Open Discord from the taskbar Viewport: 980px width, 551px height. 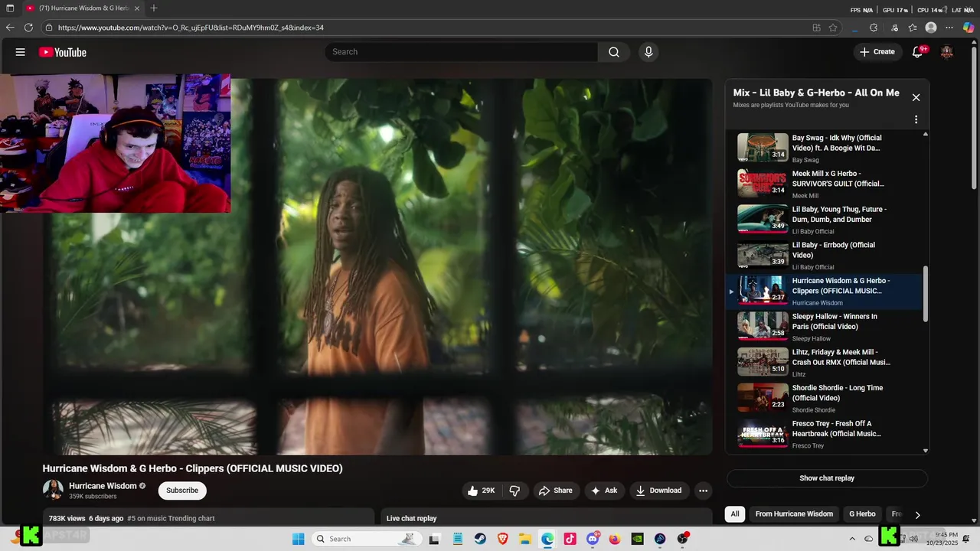tap(593, 539)
